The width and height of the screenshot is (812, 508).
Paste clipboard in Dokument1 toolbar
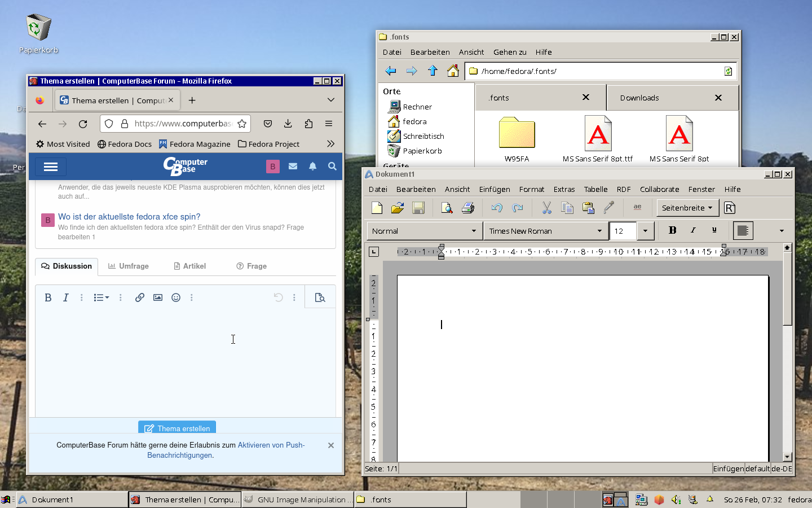[x=588, y=208]
